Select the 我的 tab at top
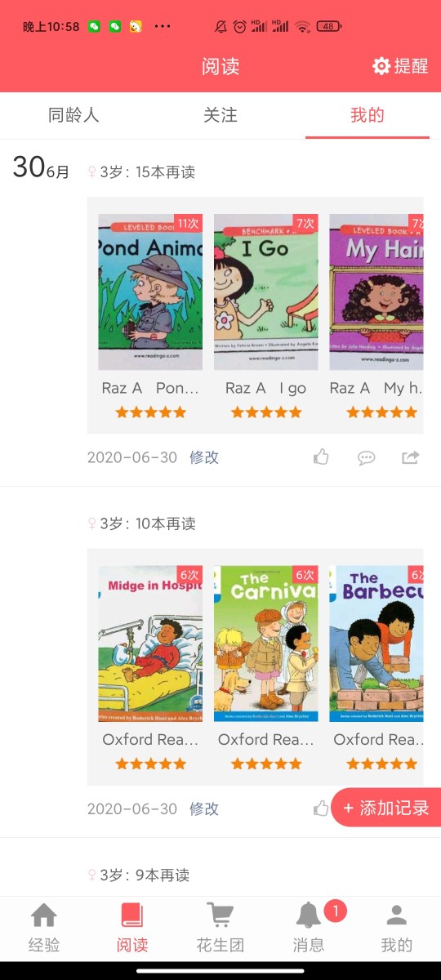This screenshot has height=980, width=441. coord(367,115)
